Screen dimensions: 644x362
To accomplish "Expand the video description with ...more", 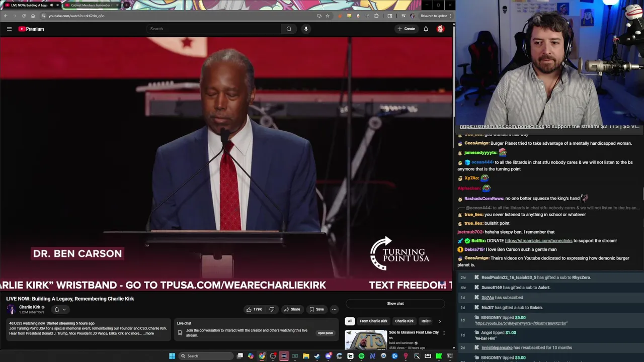I will 148,333.
